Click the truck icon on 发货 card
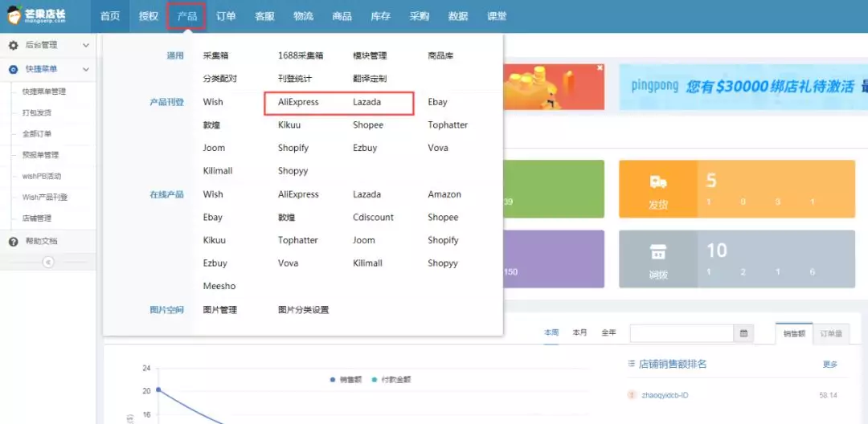The width and height of the screenshot is (868, 424). (658, 182)
